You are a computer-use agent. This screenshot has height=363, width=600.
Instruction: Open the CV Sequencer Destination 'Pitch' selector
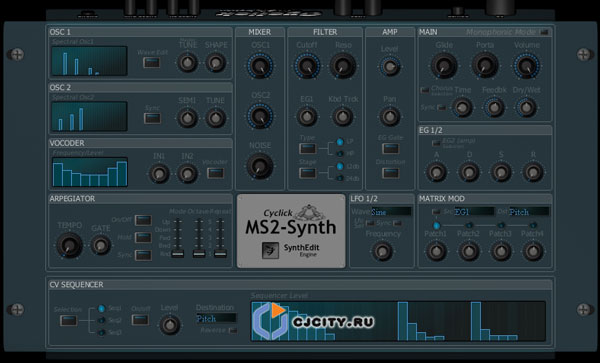pyautogui.click(x=216, y=318)
